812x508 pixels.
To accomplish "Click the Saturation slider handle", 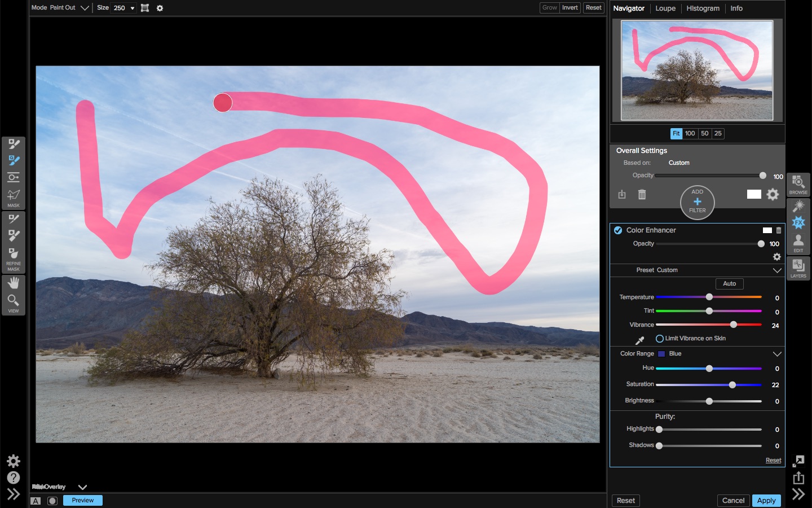I will (x=732, y=385).
